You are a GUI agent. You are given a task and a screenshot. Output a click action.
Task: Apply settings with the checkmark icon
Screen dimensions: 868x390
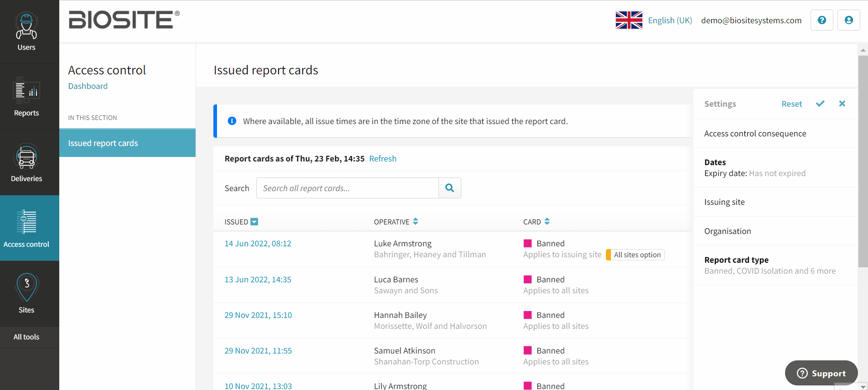pyautogui.click(x=820, y=104)
